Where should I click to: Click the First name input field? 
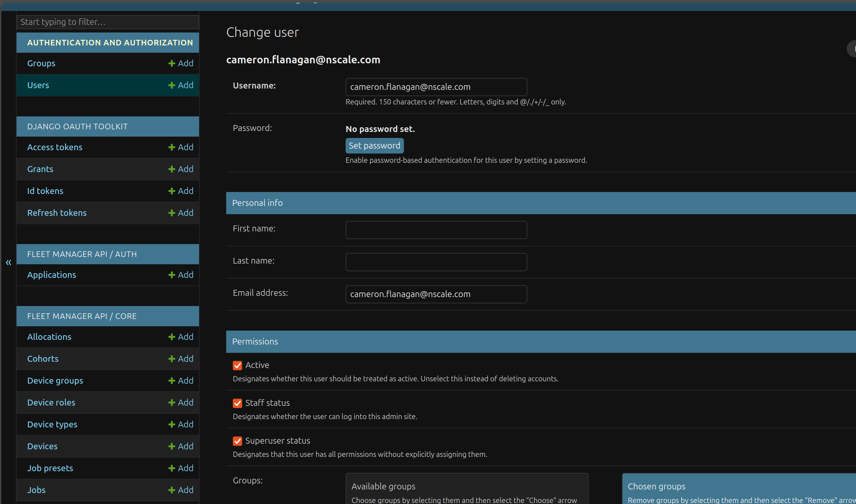(x=436, y=230)
